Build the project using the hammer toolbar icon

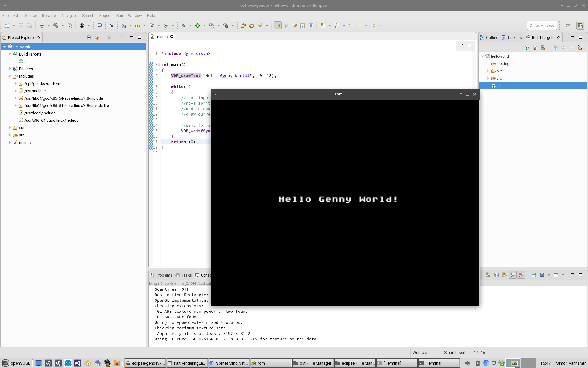tap(55, 25)
